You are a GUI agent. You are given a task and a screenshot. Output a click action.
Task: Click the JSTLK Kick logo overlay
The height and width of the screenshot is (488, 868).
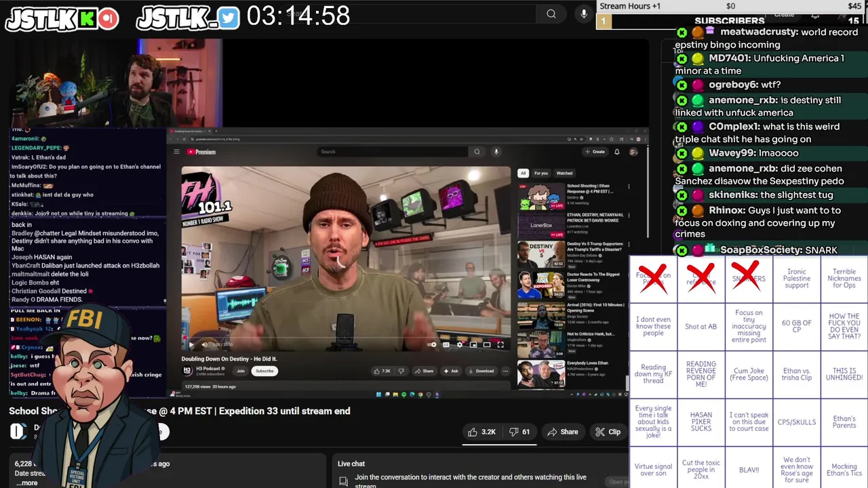tap(62, 18)
